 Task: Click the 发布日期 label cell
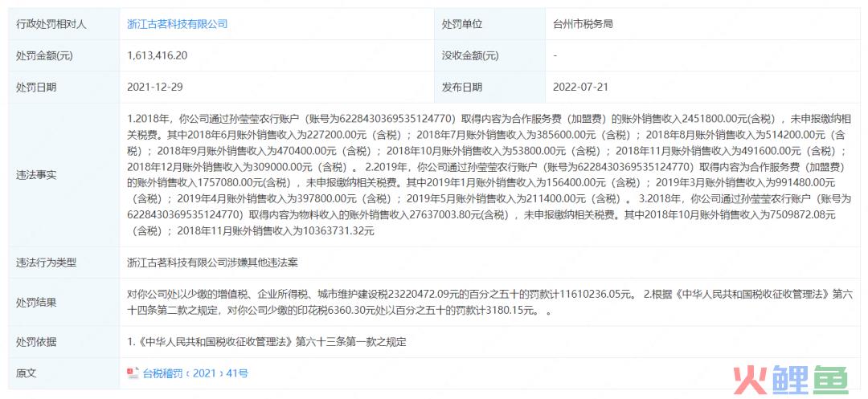[x=489, y=88]
